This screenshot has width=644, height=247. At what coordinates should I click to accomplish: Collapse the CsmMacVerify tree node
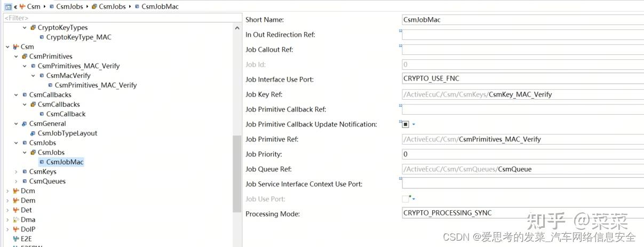pos(33,76)
